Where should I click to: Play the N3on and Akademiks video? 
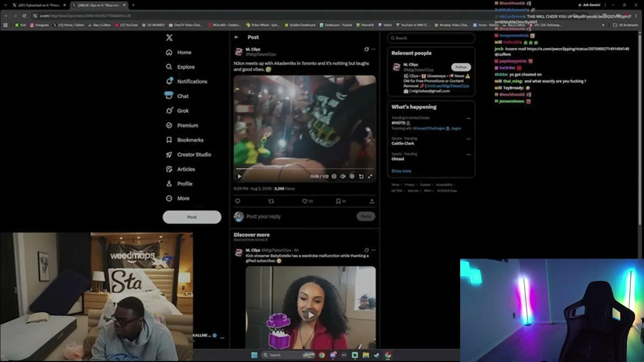239,176
